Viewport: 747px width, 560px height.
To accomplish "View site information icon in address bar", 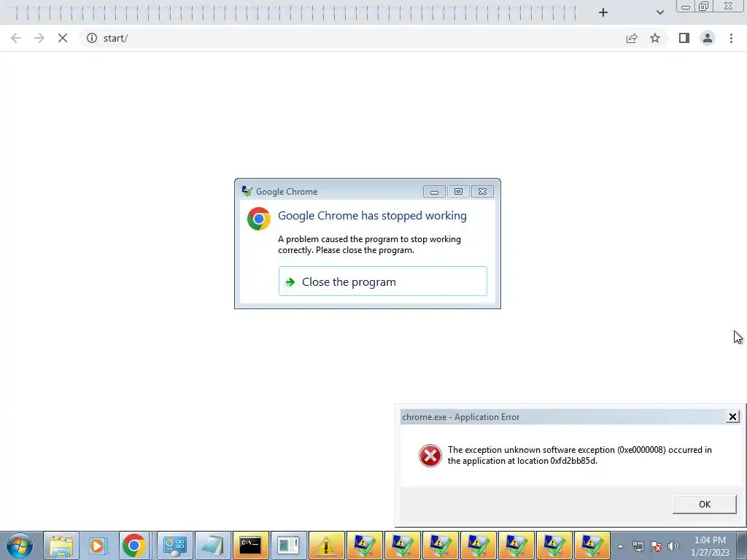I will [x=91, y=38].
